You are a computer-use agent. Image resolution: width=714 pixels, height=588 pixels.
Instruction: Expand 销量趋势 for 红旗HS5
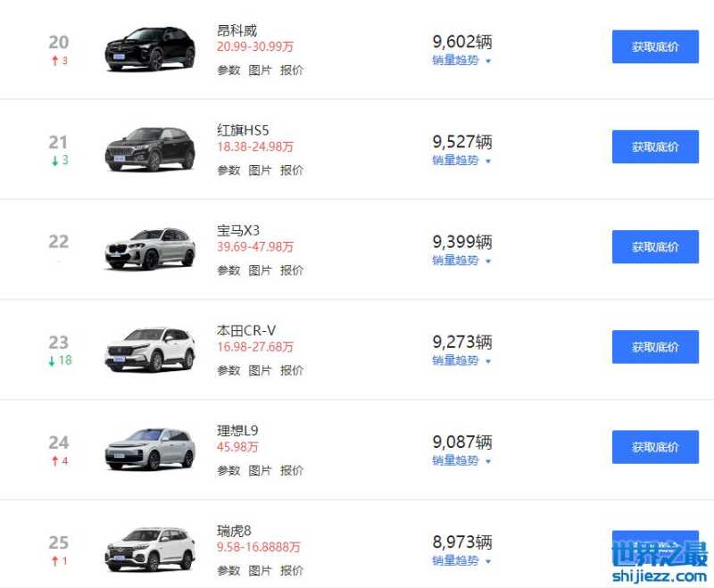(x=461, y=161)
